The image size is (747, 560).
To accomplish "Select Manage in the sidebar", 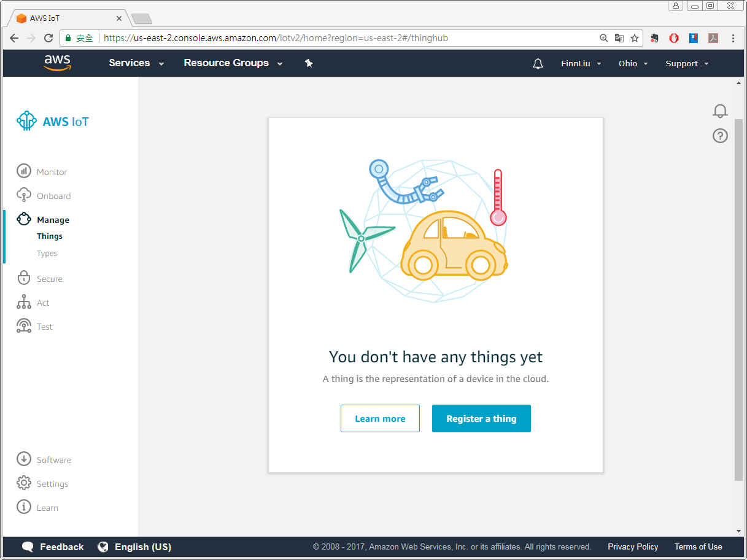I will click(53, 220).
